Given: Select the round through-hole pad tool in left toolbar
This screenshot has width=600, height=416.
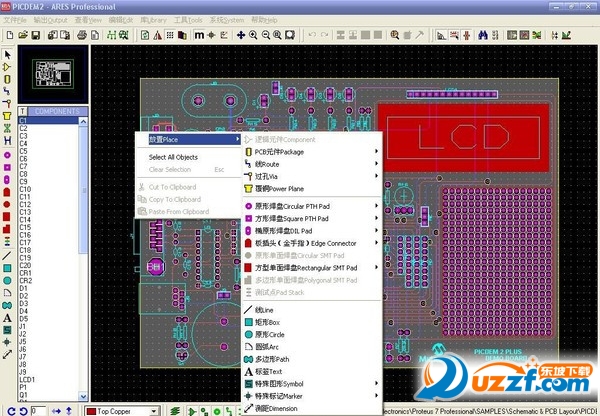Looking at the screenshot, I should tap(7, 155).
